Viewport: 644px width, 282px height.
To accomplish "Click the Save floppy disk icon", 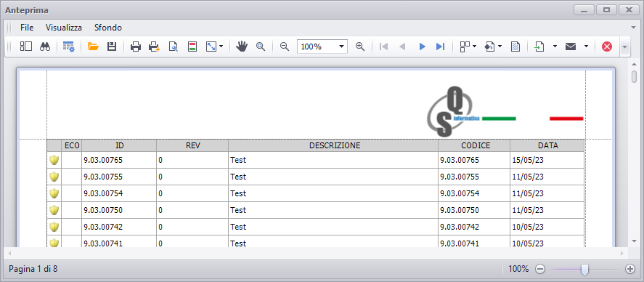I will (x=112, y=47).
